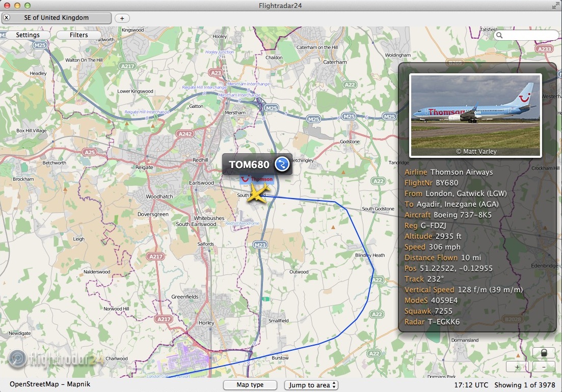
Task: Click the search magnifier icon
Action: (499, 35)
